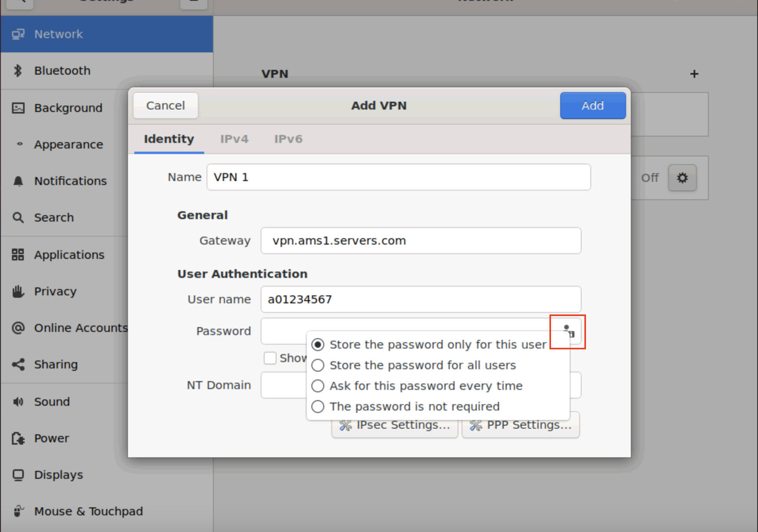Select Bluetooth in the Settings sidebar
Screen dimensions: 758x532
click(x=106, y=71)
